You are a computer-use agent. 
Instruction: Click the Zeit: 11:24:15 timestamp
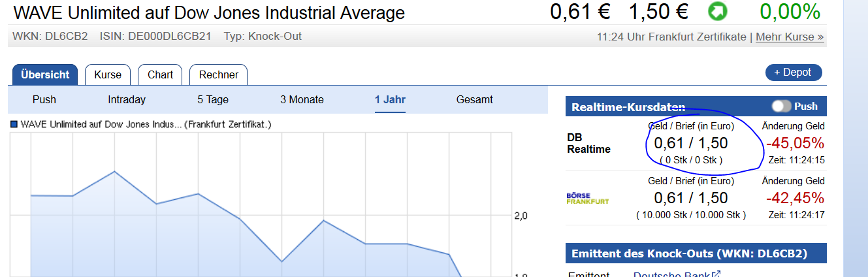[796, 159]
